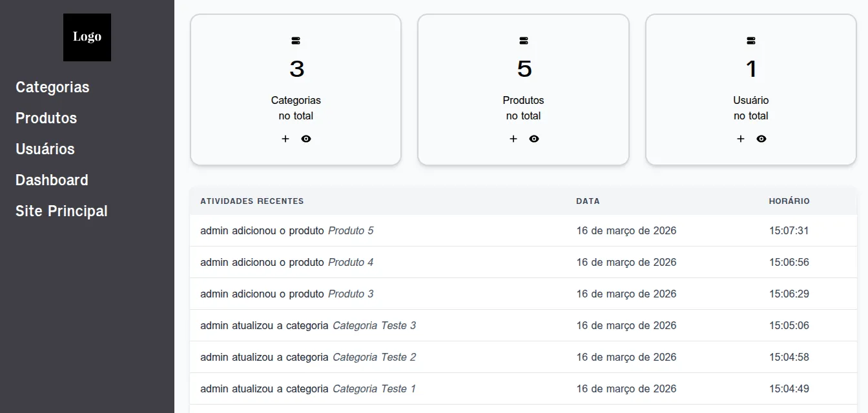Viewport: 868px width, 413px height.
Task: Toggle the eye icon on the Produtos card
Action: coord(533,138)
